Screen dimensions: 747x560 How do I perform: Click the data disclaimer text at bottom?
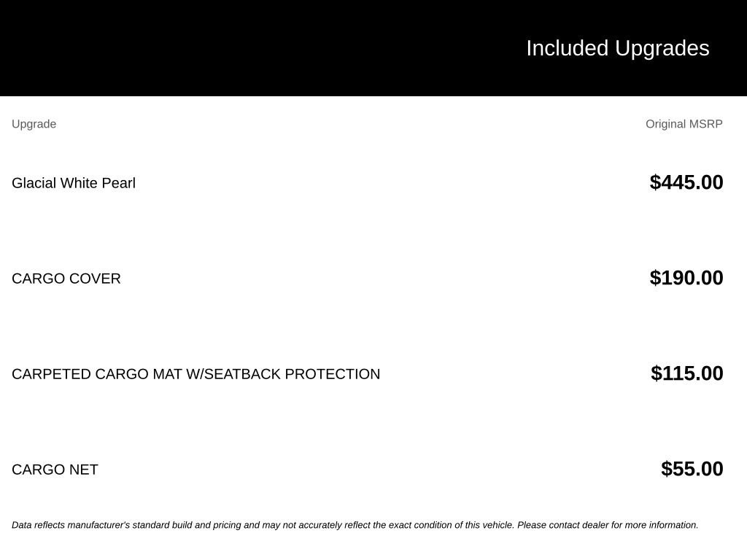click(x=355, y=525)
